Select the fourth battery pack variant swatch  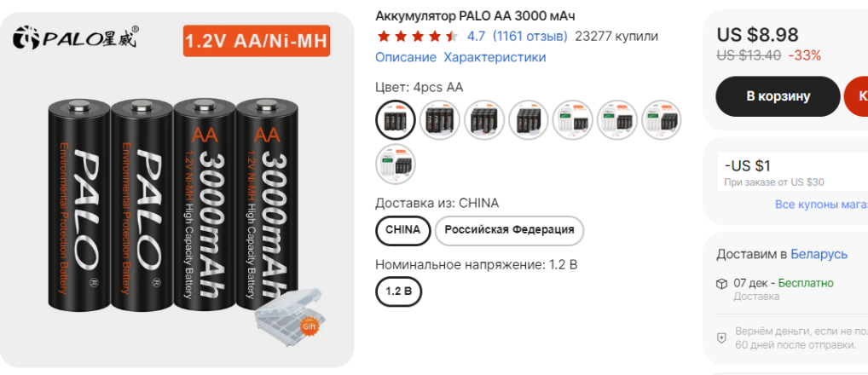tap(529, 120)
